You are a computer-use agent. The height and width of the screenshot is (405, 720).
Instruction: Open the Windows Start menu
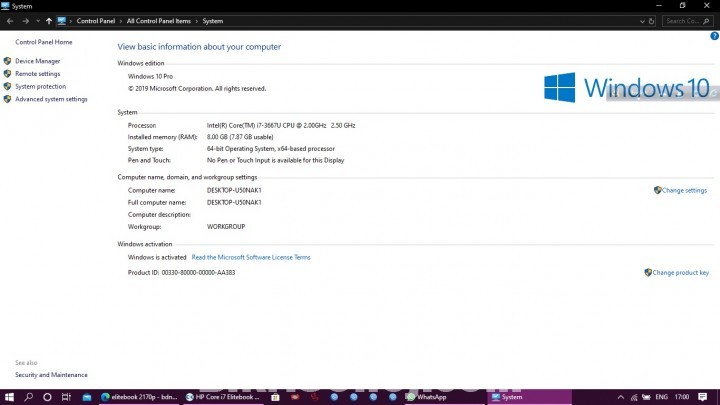(x=9, y=397)
